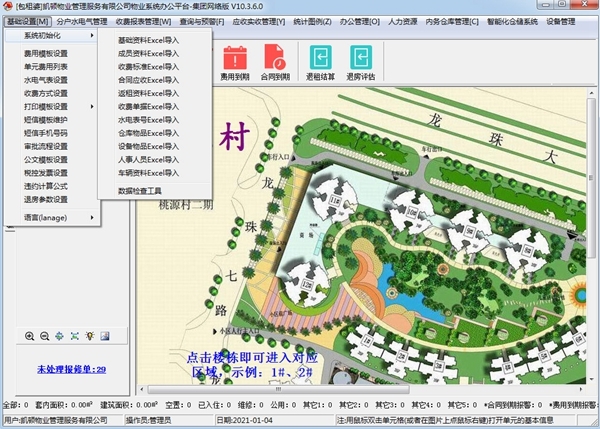Choose 人事人员Excel导入 from submenu
This screenshot has width=600, height=429.
[148, 160]
